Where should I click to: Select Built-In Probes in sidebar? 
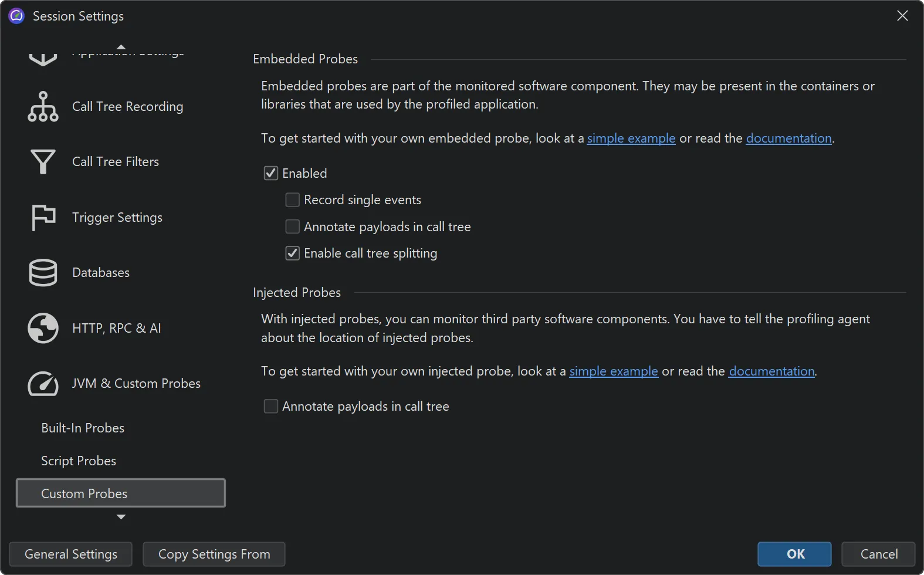[83, 428]
